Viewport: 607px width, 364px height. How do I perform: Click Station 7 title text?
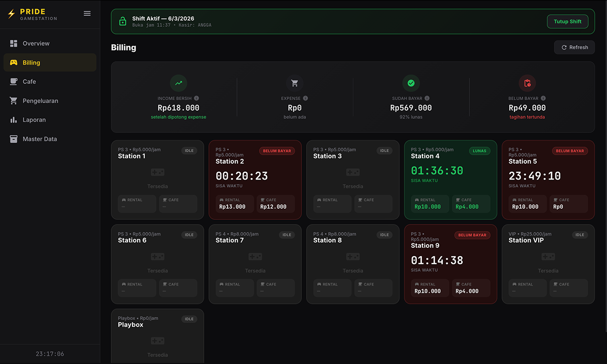(x=230, y=241)
